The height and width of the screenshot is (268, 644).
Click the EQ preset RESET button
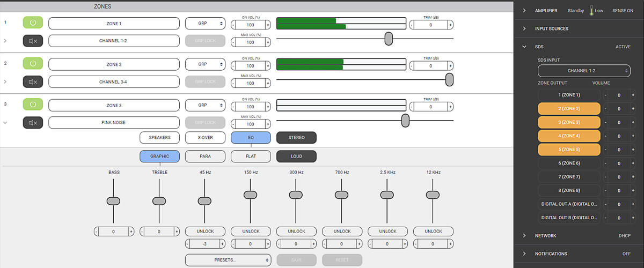coord(342,260)
